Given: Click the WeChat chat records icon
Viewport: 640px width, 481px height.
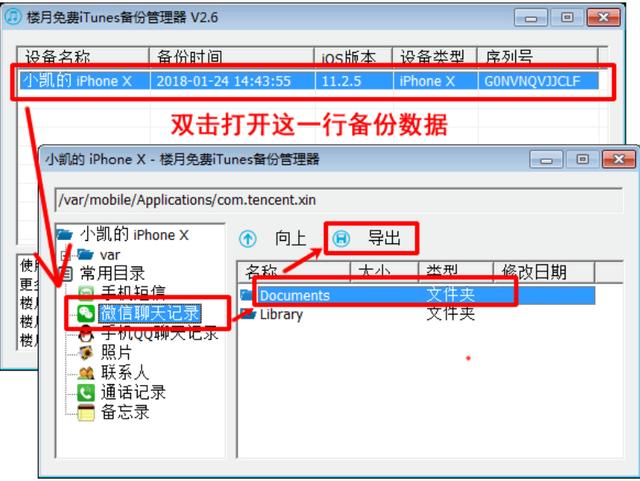Looking at the screenshot, I should 86,313.
